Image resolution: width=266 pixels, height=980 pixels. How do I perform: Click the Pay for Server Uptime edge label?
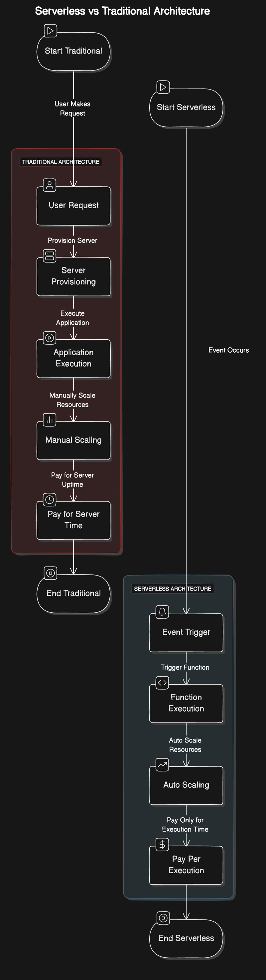coord(72,480)
